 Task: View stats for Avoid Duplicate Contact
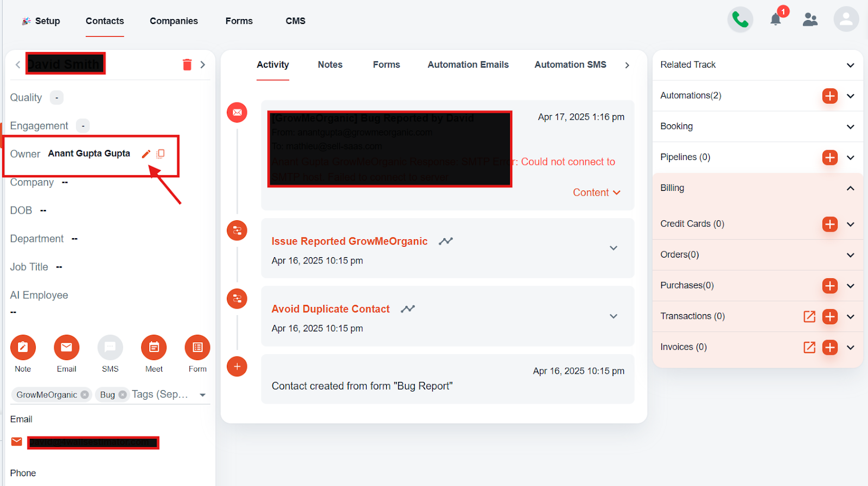408,309
